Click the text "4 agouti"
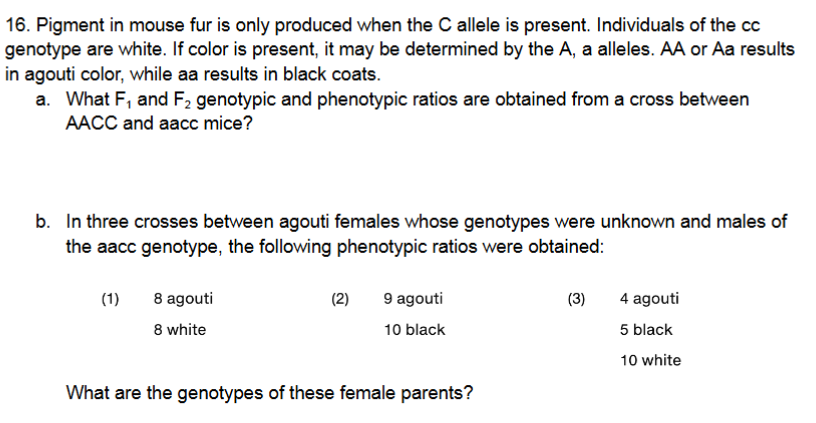Viewport: 816px width, 423px height. pos(649,298)
